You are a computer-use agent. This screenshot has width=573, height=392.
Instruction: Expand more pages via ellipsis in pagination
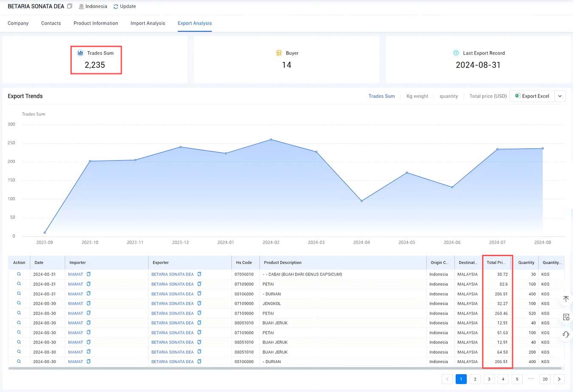(531, 379)
